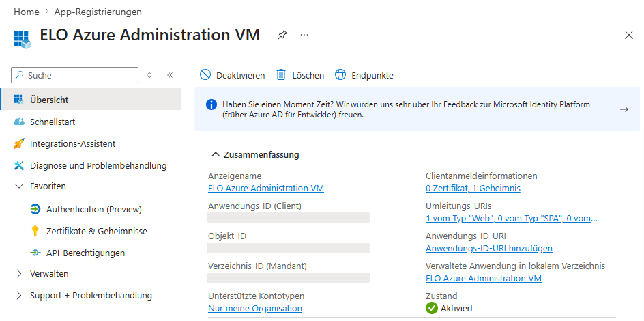Viewport: 644px width, 321px height.
Task: Open Anzeigename link ELO Azure Administration VM
Action: click(x=266, y=189)
